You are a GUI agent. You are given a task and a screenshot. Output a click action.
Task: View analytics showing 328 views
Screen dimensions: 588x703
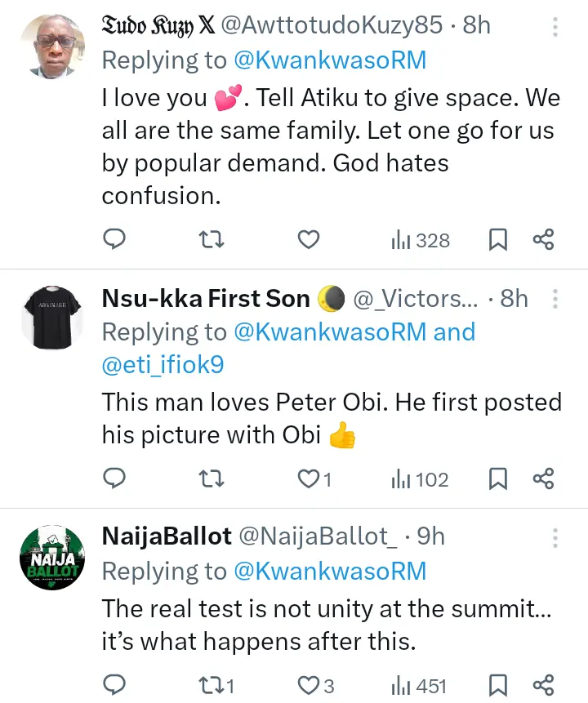[x=421, y=240]
